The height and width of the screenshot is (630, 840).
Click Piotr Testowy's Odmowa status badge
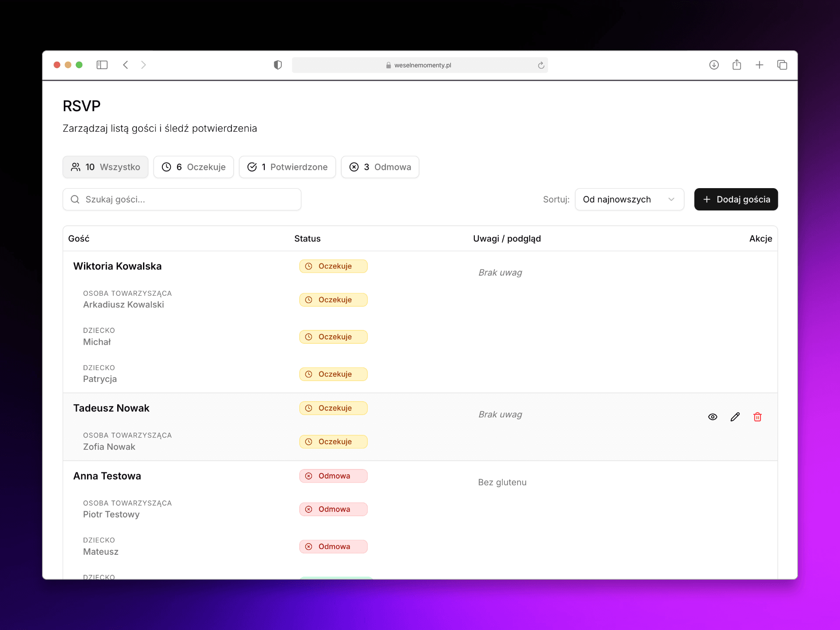pyautogui.click(x=333, y=509)
